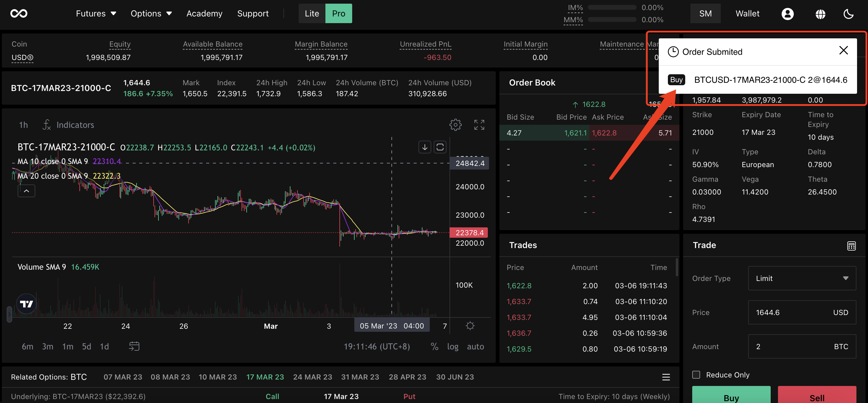Toggle log scale on chart
Image resolution: width=868 pixels, height=403 pixels.
point(453,346)
